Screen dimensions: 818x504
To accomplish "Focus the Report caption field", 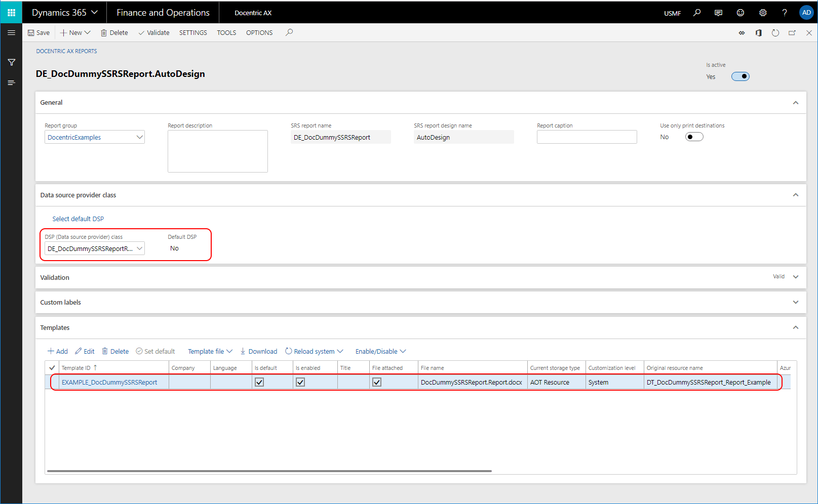I will 587,137.
